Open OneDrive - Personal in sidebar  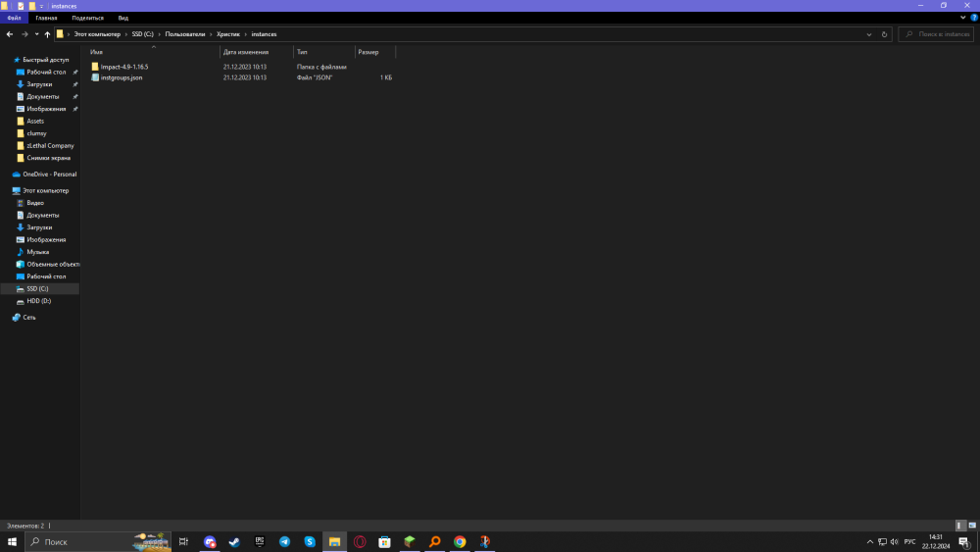coord(49,175)
